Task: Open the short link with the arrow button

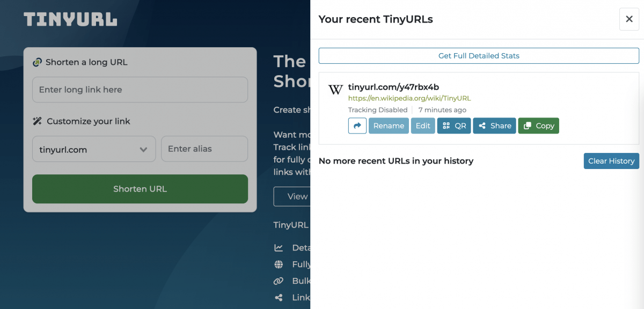Action: [x=357, y=126]
